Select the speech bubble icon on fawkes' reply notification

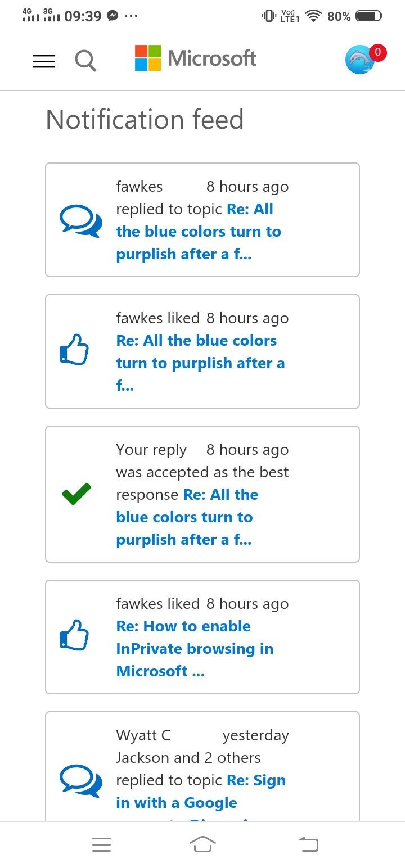coord(80,220)
